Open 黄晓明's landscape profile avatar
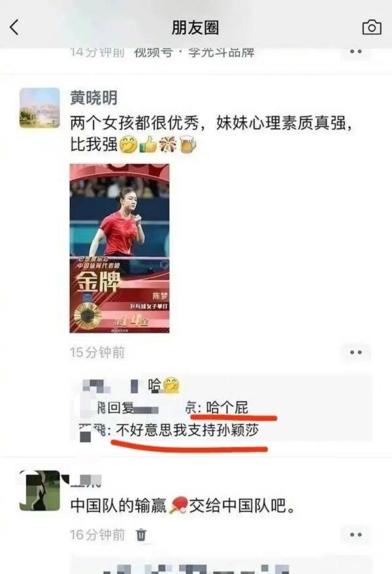 (39, 108)
